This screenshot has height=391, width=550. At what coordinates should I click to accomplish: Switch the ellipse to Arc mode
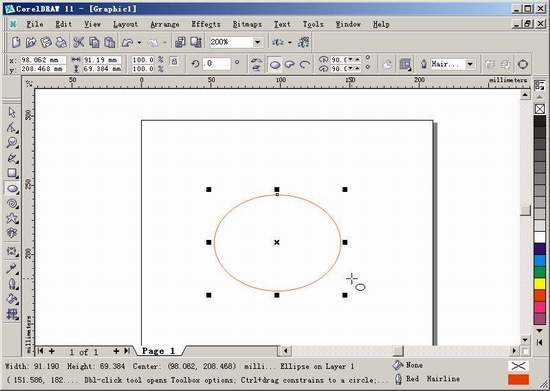[x=304, y=64]
